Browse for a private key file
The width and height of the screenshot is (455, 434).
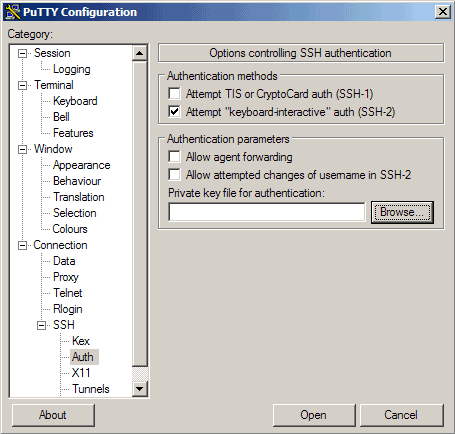[x=402, y=212]
